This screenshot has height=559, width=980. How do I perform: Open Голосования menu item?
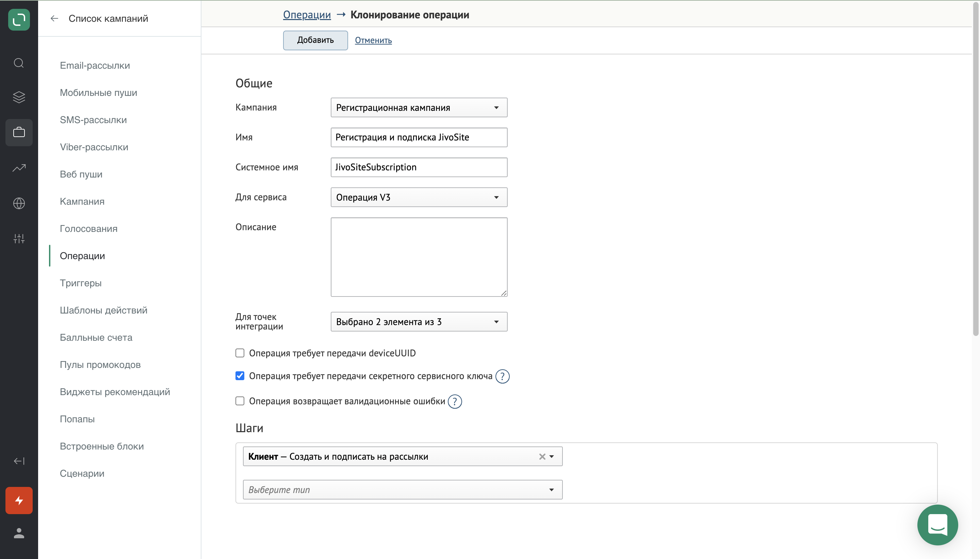coord(89,229)
